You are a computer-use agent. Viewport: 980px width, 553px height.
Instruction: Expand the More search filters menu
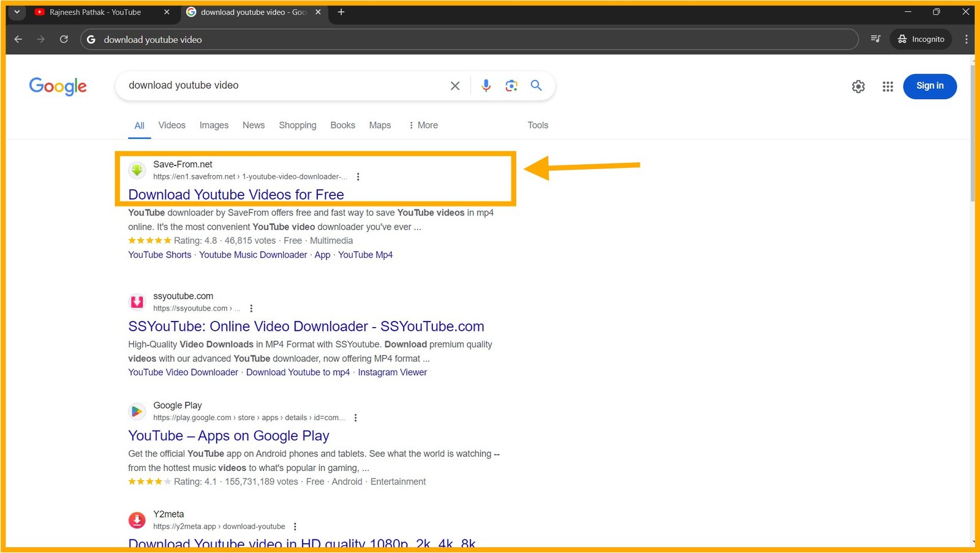click(x=423, y=125)
